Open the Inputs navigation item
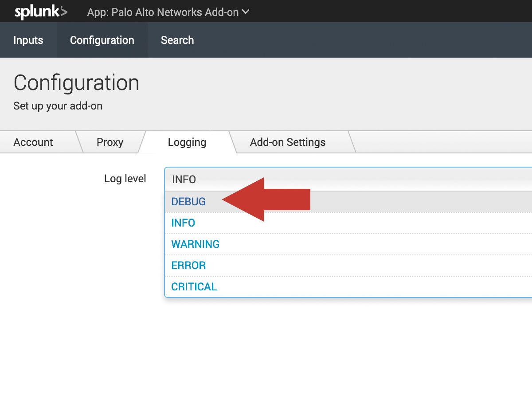Image resolution: width=532 pixels, height=399 pixels. [x=28, y=40]
